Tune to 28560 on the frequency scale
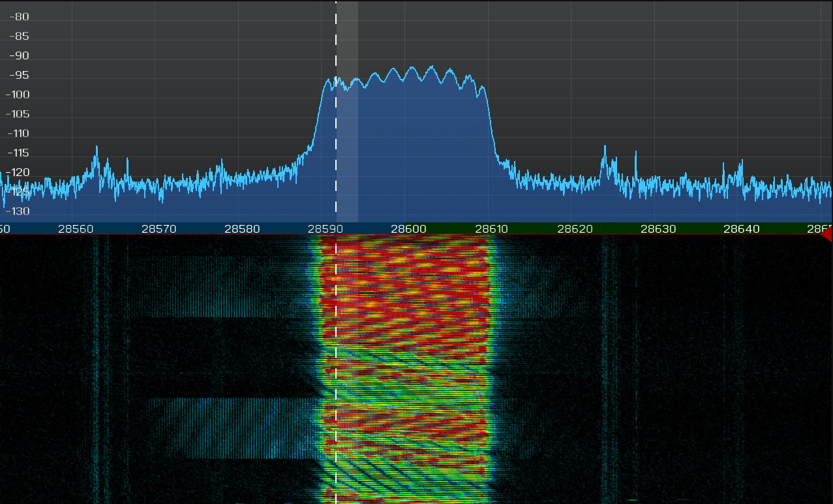 [76, 229]
